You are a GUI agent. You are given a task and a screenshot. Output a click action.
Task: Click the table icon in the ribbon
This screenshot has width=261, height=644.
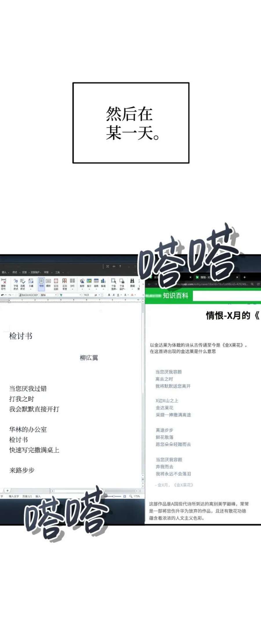click(x=96, y=281)
